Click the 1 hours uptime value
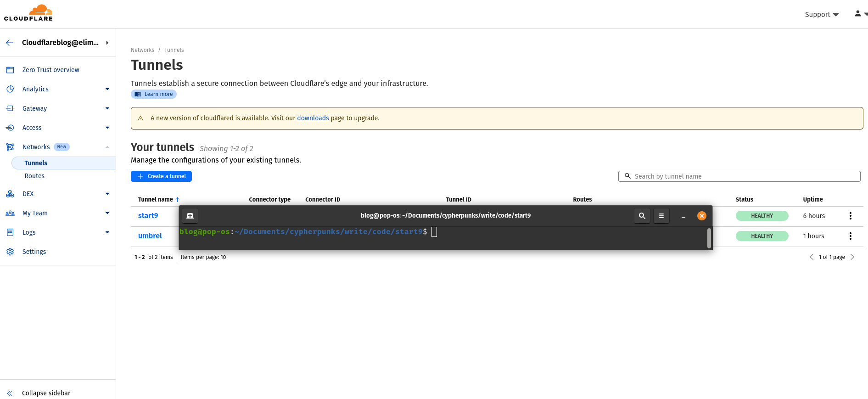Image resolution: width=868 pixels, height=399 pixels. 813,236
